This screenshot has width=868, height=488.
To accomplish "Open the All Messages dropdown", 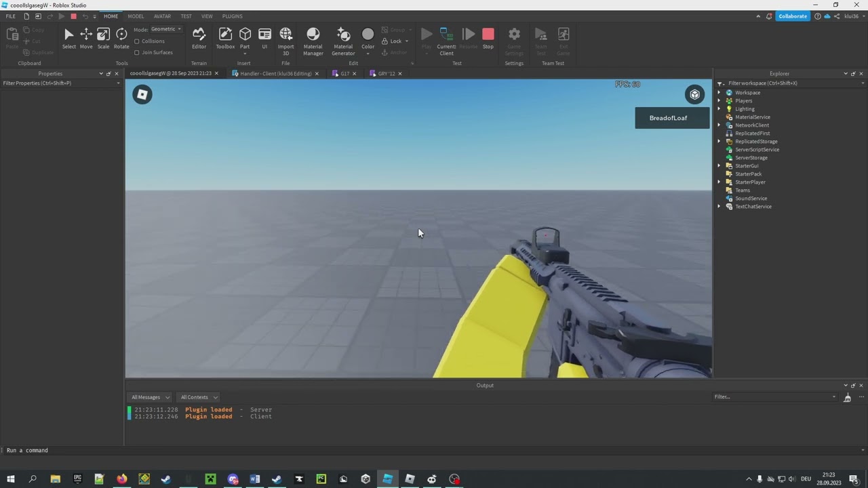I will tap(151, 397).
